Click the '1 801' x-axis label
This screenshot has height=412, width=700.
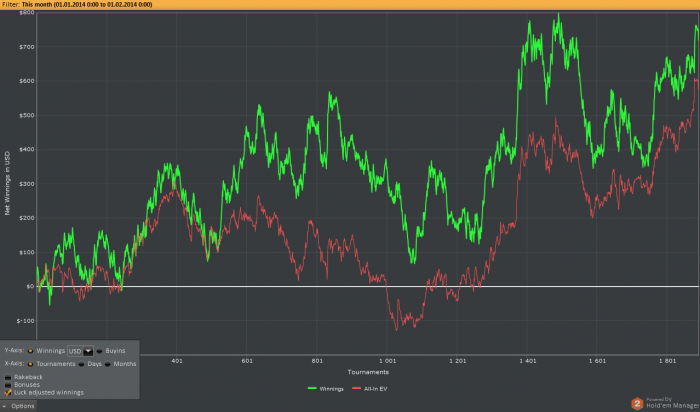(667, 361)
